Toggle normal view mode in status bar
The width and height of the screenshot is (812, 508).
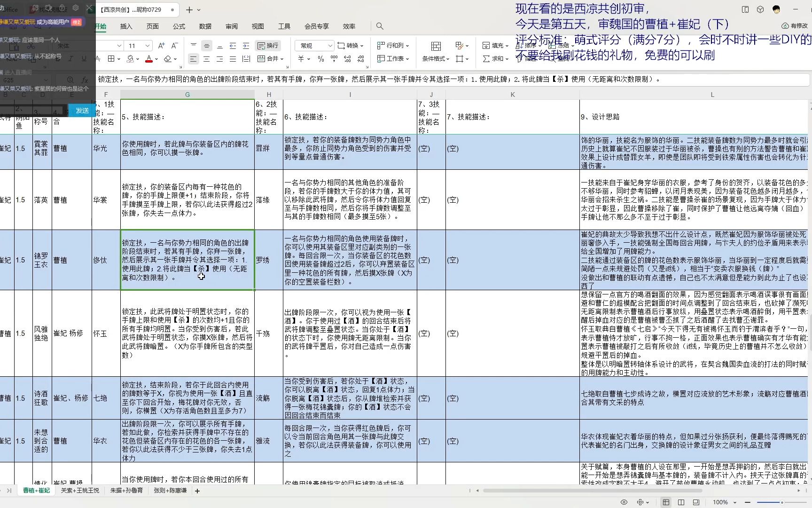coord(666,502)
